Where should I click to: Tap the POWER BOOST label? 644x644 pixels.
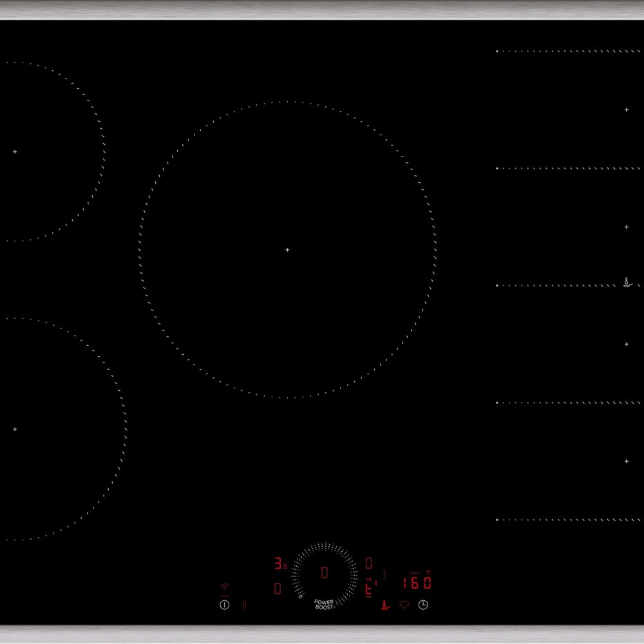point(324,605)
